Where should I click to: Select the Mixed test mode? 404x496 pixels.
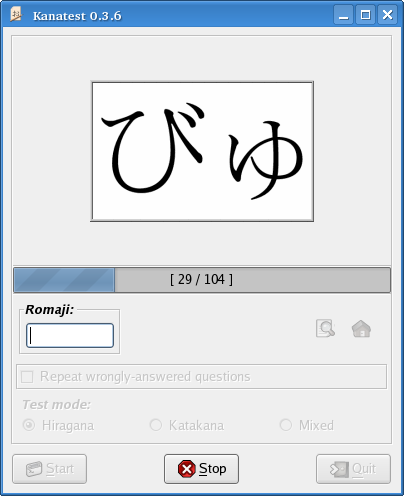click(286, 425)
